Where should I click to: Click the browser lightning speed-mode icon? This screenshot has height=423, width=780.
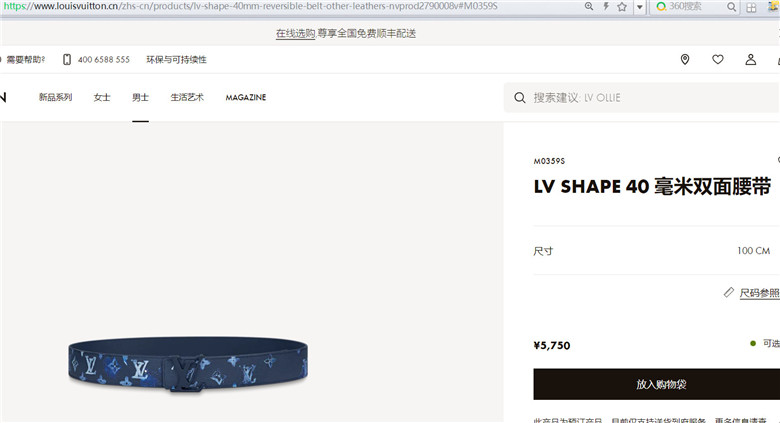[606, 6]
